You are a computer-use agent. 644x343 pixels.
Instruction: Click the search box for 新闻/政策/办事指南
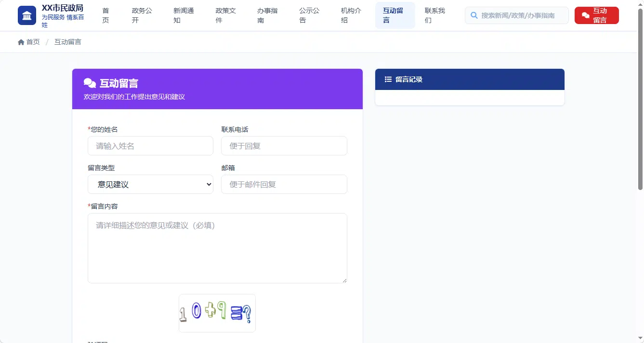click(517, 15)
